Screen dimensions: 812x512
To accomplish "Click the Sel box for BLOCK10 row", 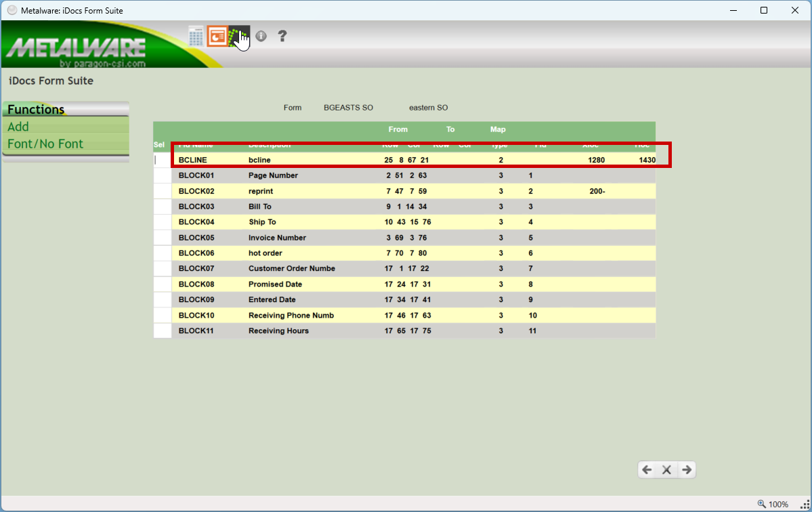I will [162, 316].
